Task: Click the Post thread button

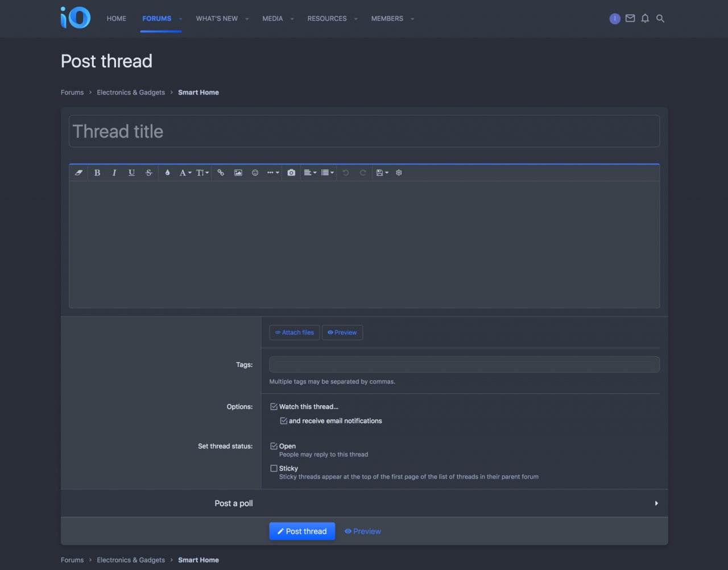Action: [302, 531]
